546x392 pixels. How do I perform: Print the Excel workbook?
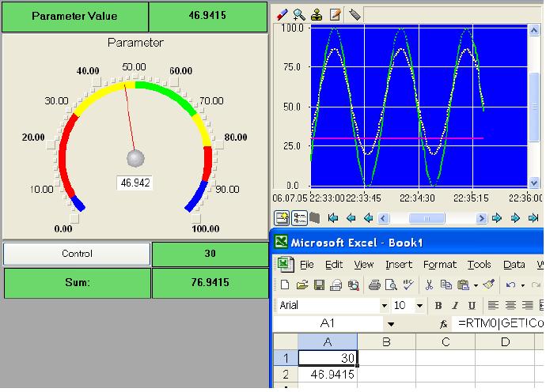(x=374, y=285)
